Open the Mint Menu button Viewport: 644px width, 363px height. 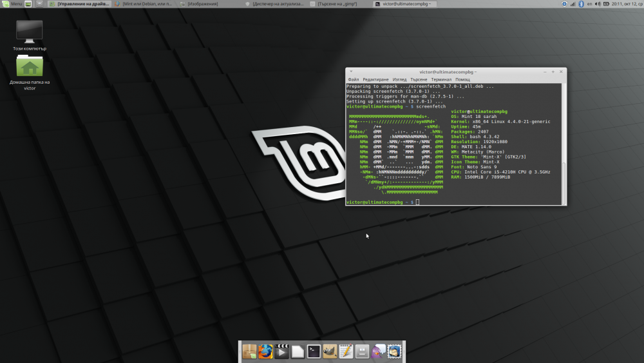[x=12, y=4]
